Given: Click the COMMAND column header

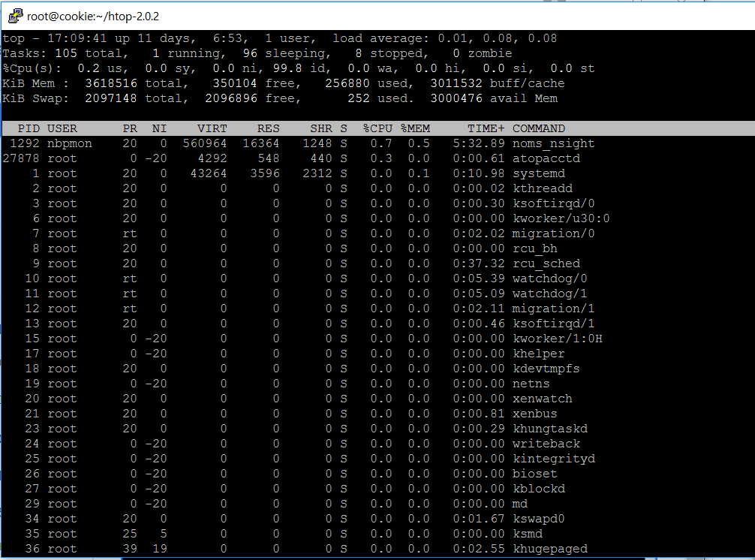Looking at the screenshot, I should click(x=539, y=128).
